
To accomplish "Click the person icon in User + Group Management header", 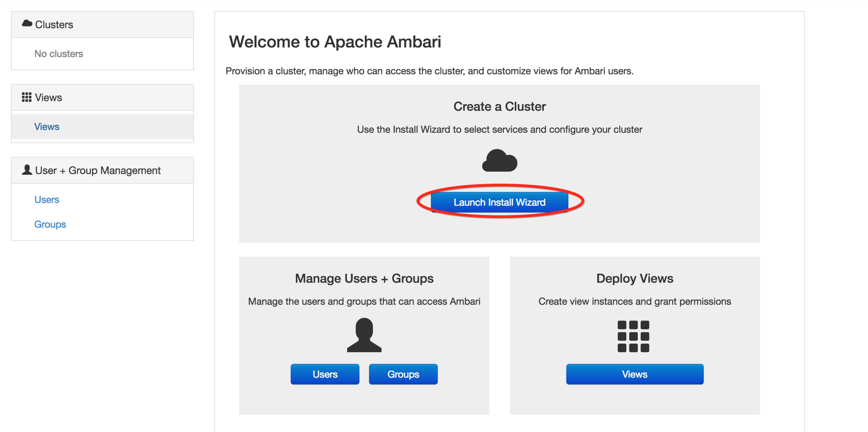I will (x=27, y=170).
